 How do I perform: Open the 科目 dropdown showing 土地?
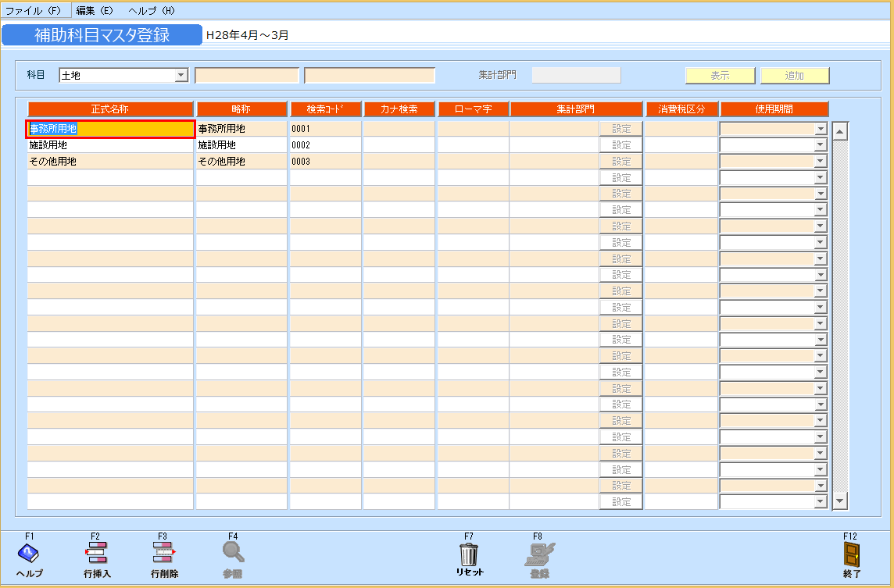[x=181, y=76]
